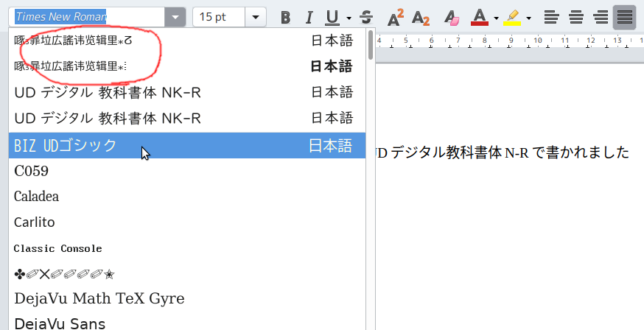Choose the Caladea font
The width and height of the screenshot is (644, 330).
click(37, 197)
